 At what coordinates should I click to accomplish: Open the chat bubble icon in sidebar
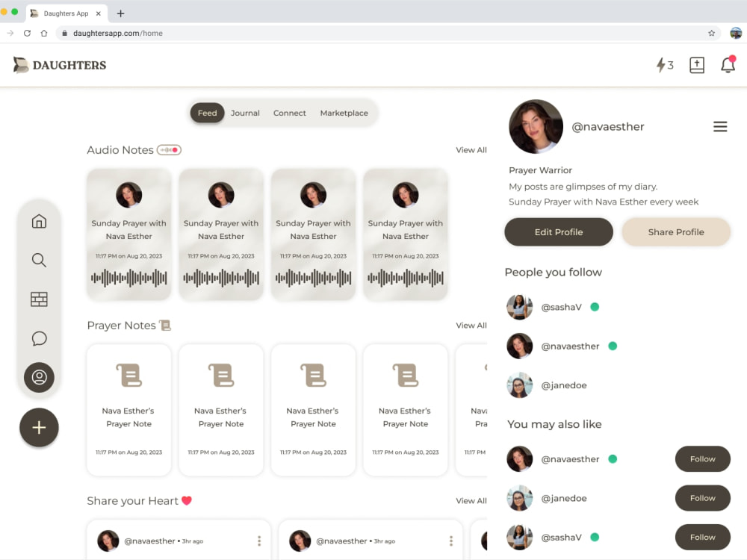[x=39, y=338]
